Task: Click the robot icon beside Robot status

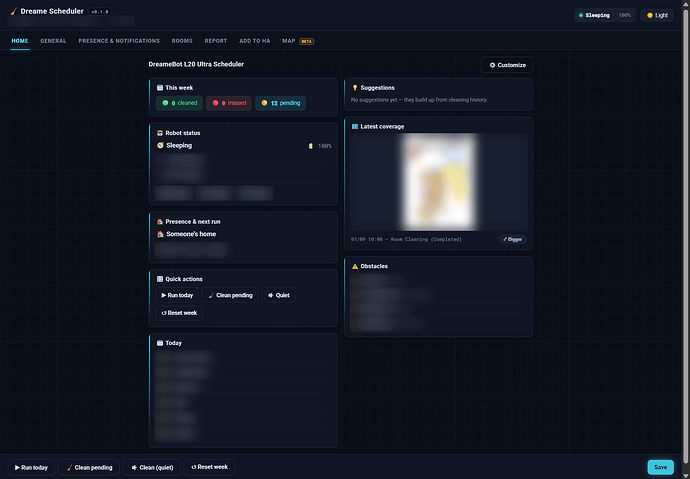Action: [160, 133]
